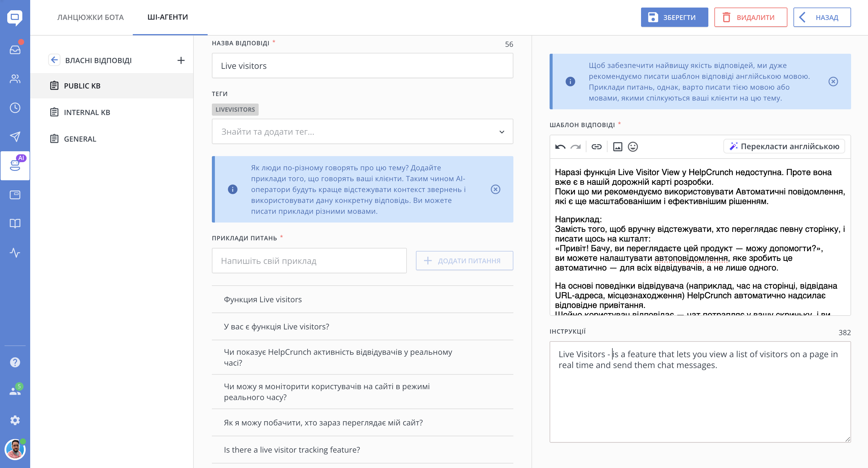Select question 'Is there a live visitor tracking feature?'
This screenshot has height=468, width=868.
[x=362, y=450]
